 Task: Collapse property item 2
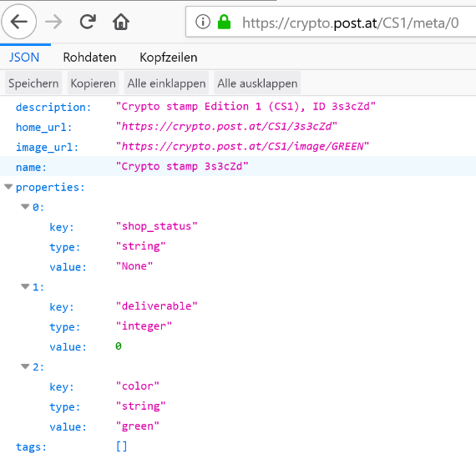point(25,366)
